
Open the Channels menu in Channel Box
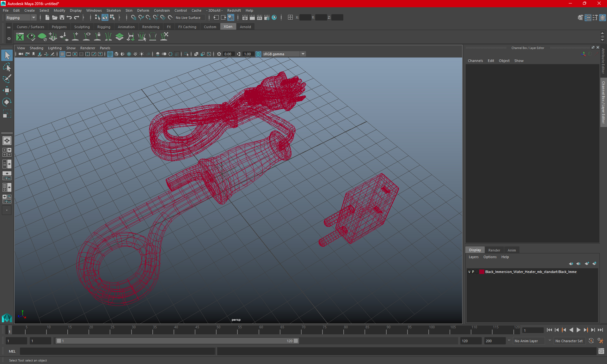click(x=475, y=61)
